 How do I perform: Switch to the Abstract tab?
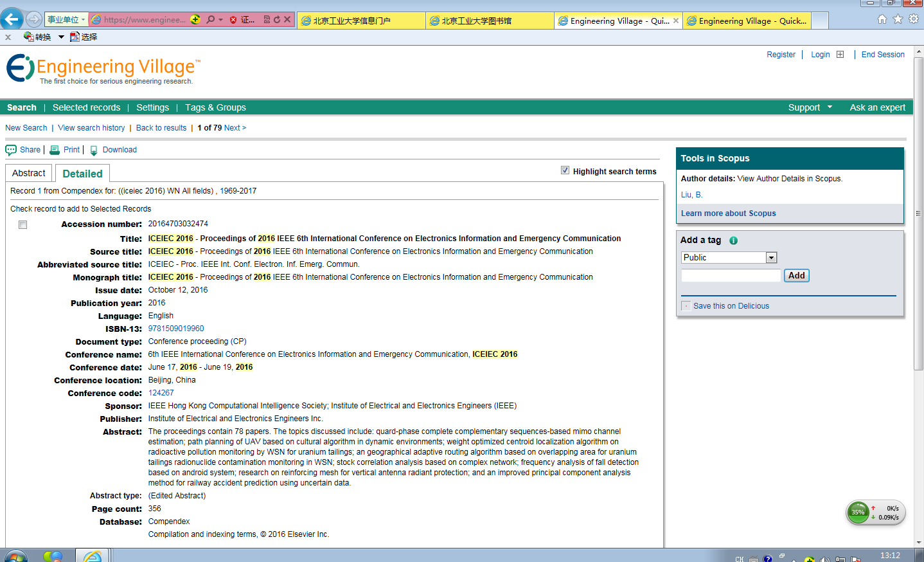(29, 173)
